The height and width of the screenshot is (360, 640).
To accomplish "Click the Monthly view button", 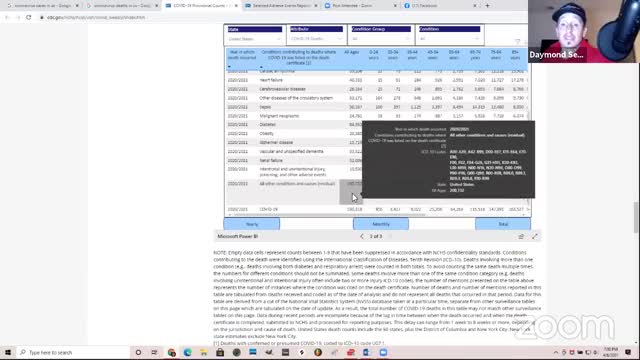I will [381, 224].
